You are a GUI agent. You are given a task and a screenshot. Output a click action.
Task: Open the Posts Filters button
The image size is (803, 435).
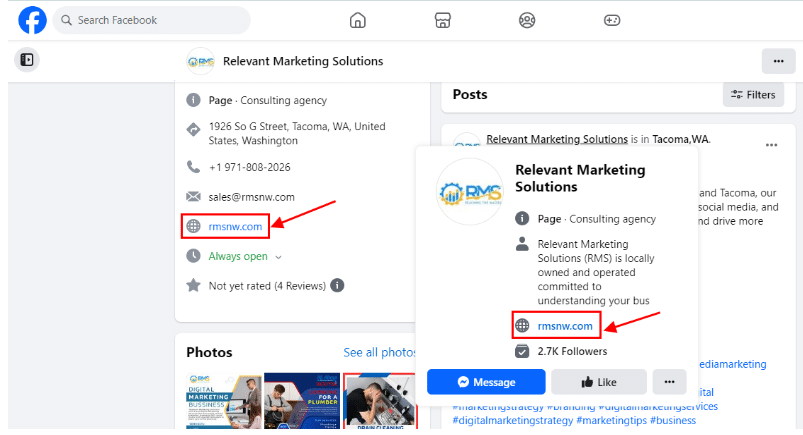tap(753, 95)
